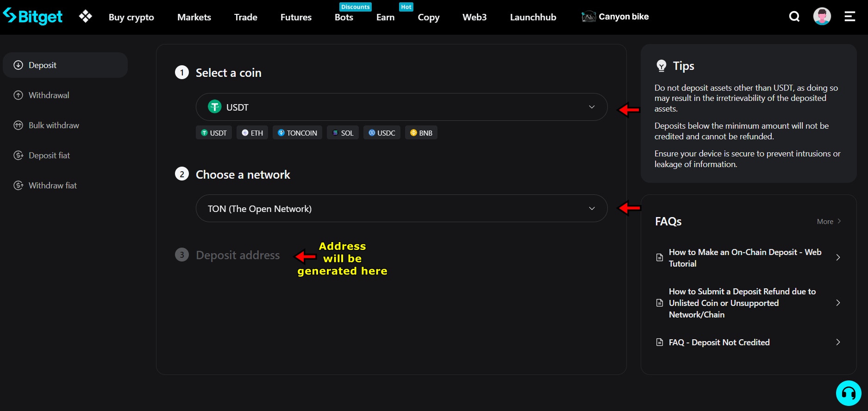The width and height of the screenshot is (868, 411).
Task: Open the Buy crypto menu
Action: (131, 17)
